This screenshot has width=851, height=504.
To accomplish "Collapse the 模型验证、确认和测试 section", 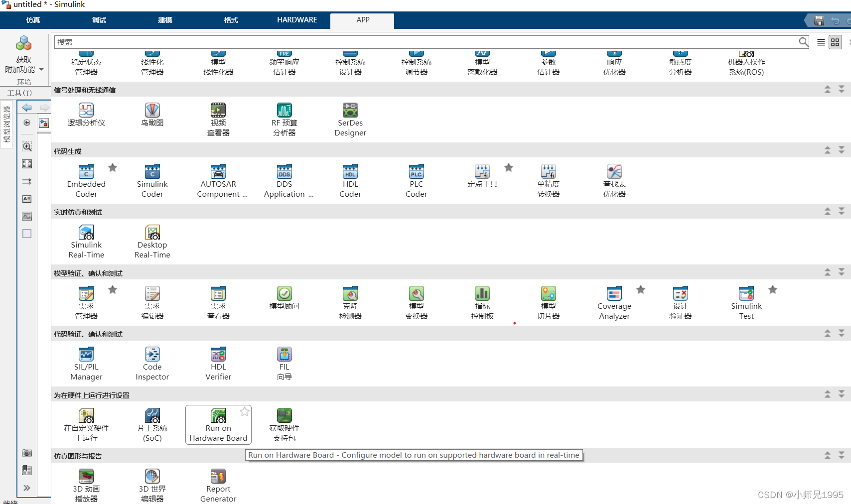I will 828,272.
